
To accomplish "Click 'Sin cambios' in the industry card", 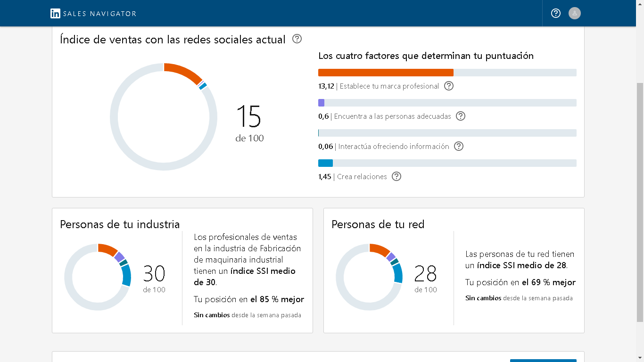I will 212,315.
